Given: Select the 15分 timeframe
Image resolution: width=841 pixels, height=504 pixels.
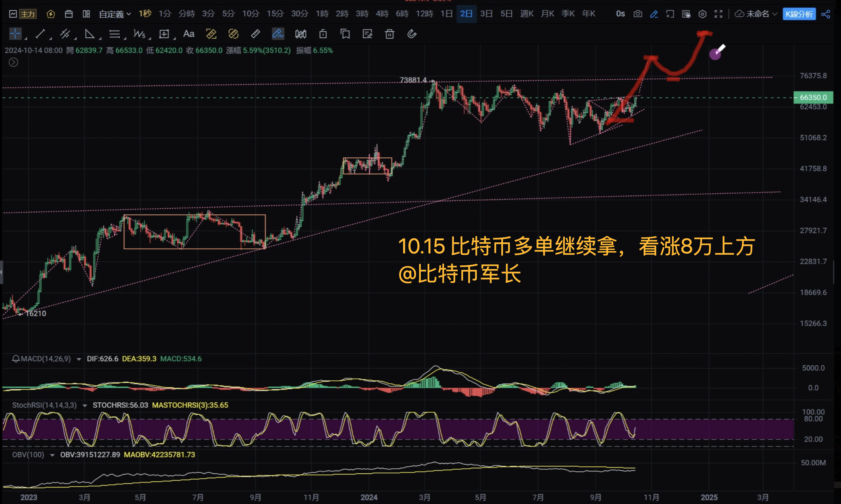Looking at the screenshot, I should pyautogui.click(x=275, y=14).
